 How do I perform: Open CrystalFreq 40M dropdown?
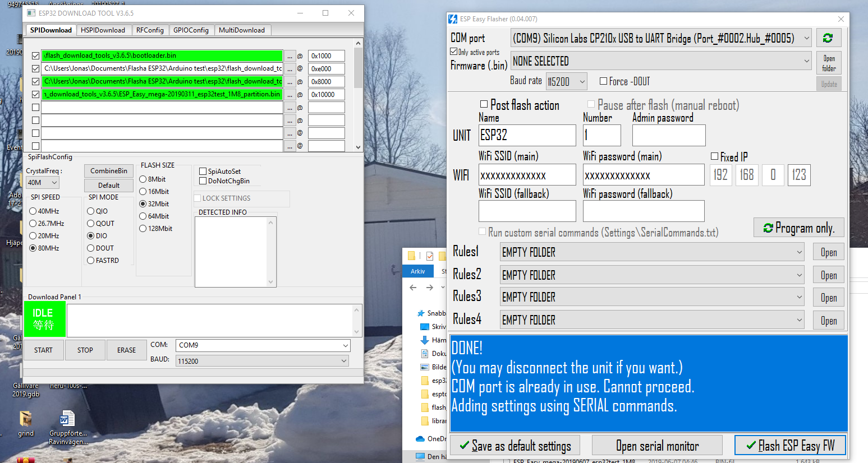[x=43, y=183]
